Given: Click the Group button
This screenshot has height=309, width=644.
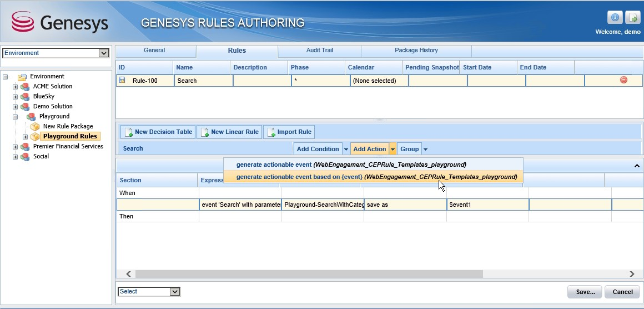Looking at the screenshot, I should coord(410,149).
